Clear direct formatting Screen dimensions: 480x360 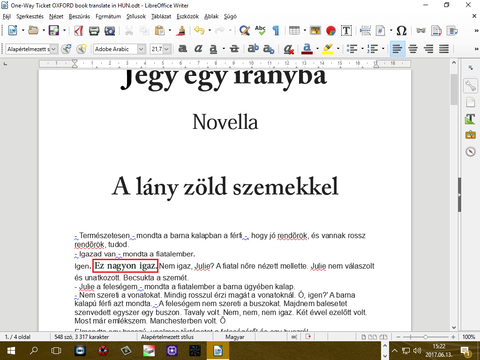[288, 49]
